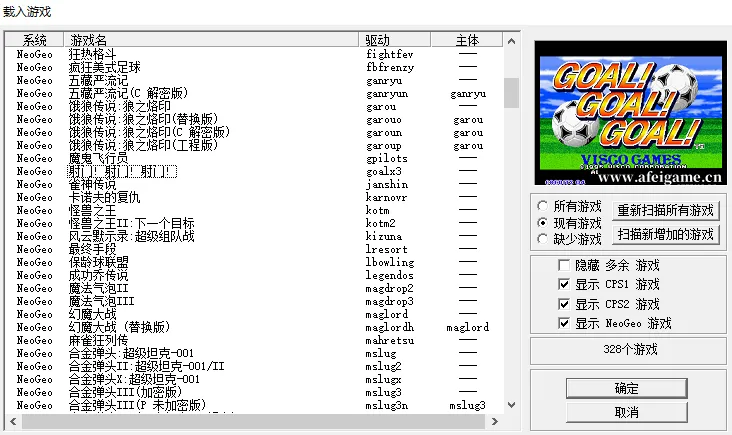The height and width of the screenshot is (435, 732).
Task: Click scroll up arrow of game list
Action: pos(511,41)
